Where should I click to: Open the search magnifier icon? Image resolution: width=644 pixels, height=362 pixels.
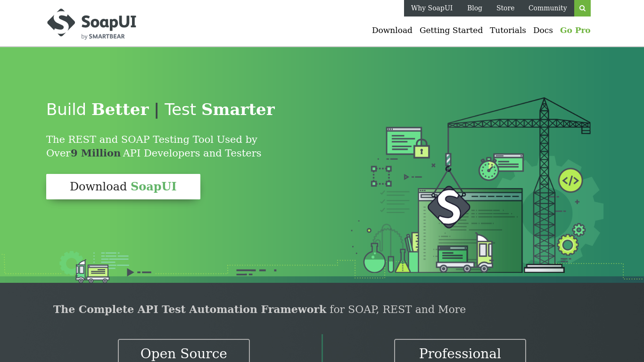pos(582,8)
